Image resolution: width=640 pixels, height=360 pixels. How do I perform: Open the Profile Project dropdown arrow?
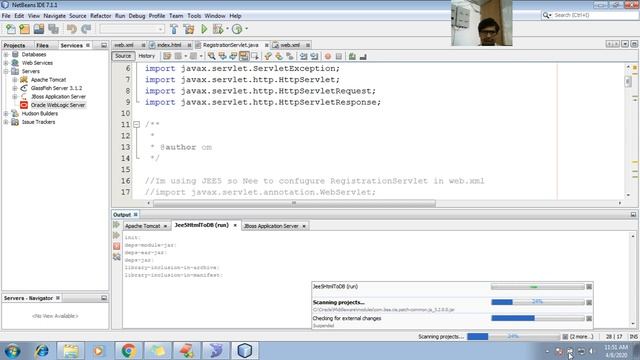click(246, 29)
